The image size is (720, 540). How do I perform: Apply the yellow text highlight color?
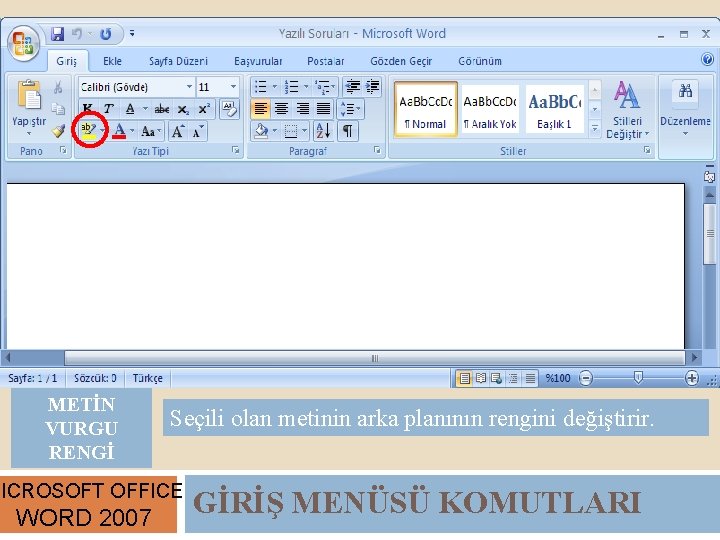[88, 131]
